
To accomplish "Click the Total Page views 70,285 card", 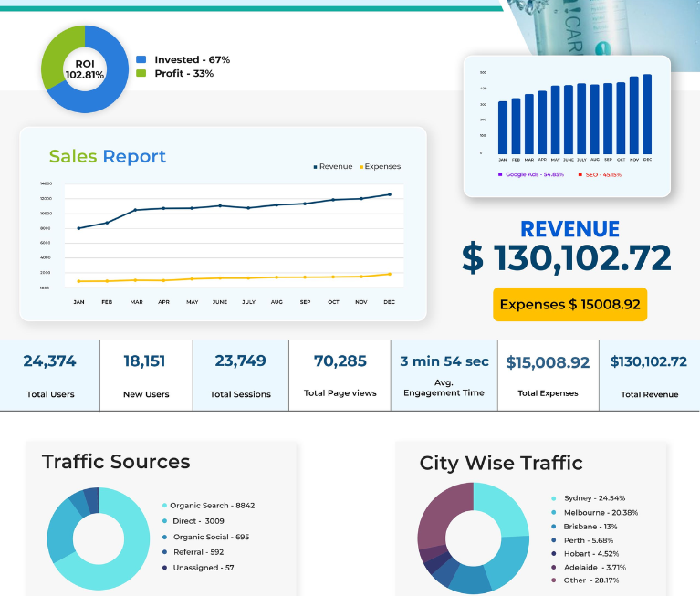I will 340,375.
